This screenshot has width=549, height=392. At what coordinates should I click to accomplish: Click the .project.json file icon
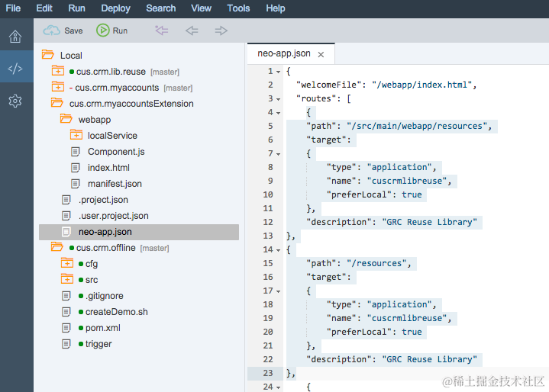[x=66, y=200]
